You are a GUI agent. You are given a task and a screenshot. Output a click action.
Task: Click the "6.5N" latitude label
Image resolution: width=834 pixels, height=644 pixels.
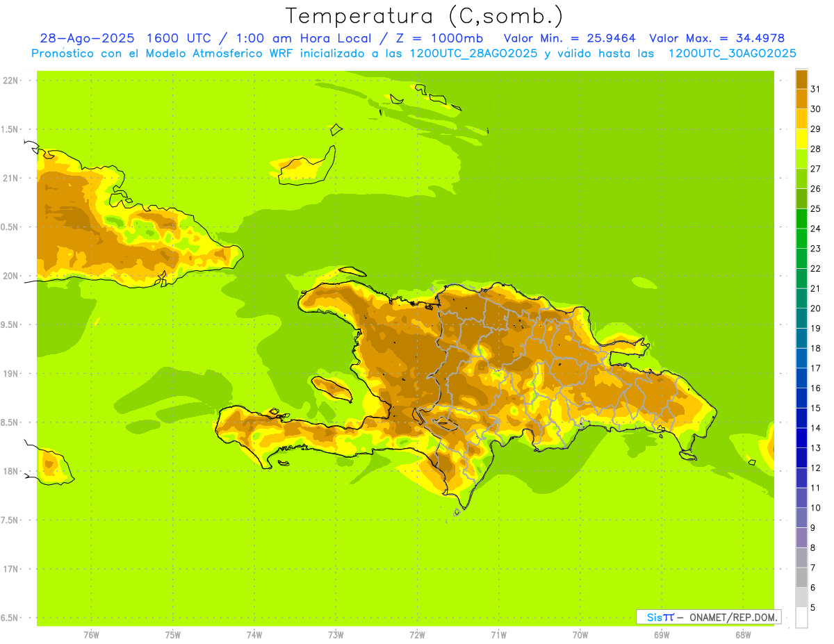click(10, 618)
